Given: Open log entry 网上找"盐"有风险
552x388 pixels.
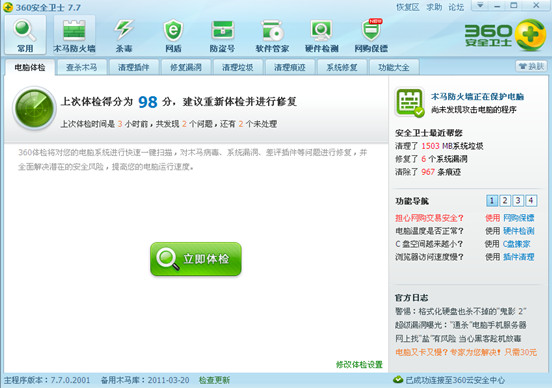Looking at the screenshot, I should [x=458, y=338].
